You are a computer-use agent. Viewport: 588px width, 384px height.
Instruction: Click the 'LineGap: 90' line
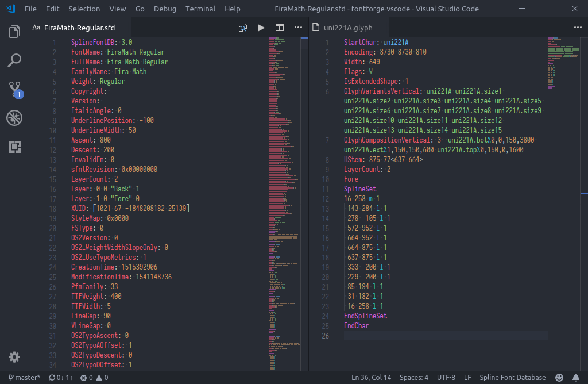(91, 316)
